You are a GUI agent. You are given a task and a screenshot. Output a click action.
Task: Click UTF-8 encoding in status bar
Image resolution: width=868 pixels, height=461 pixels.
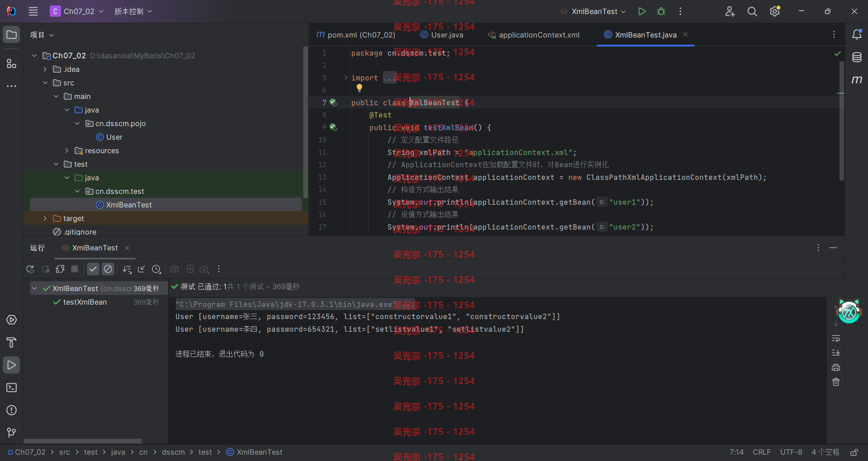(791, 452)
